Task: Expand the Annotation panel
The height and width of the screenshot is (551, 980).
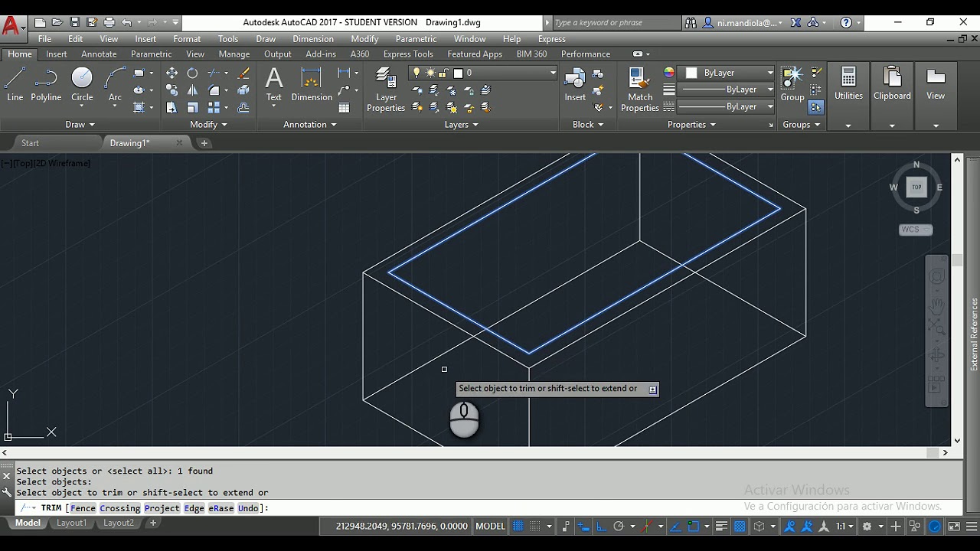Action: point(310,125)
